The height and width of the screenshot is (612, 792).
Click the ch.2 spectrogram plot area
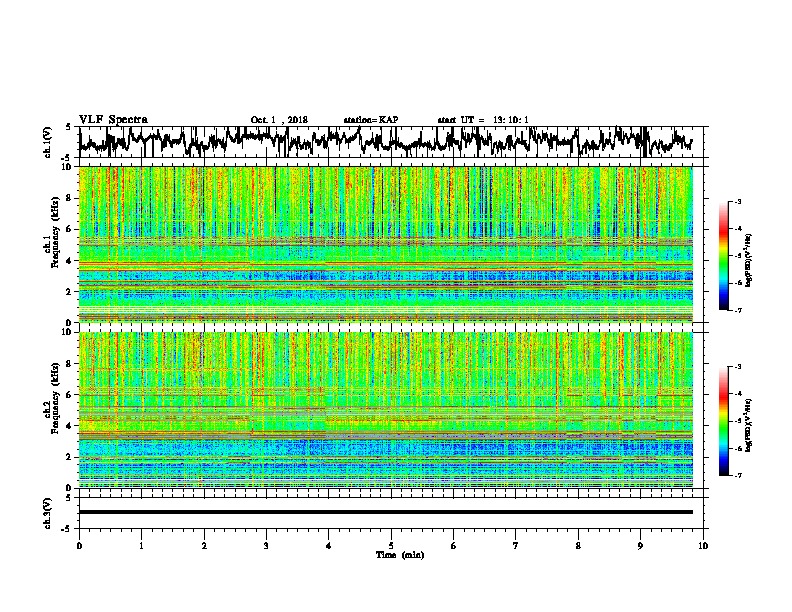coord(386,410)
